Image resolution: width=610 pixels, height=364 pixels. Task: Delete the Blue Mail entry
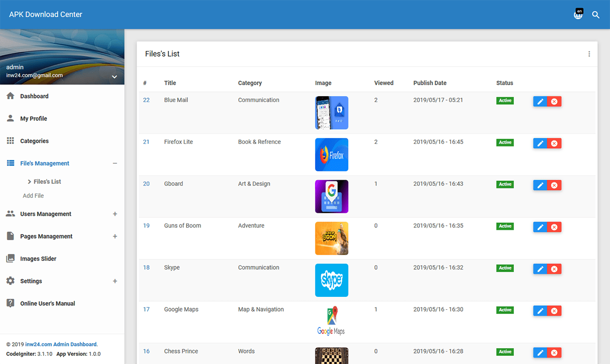pyautogui.click(x=554, y=101)
